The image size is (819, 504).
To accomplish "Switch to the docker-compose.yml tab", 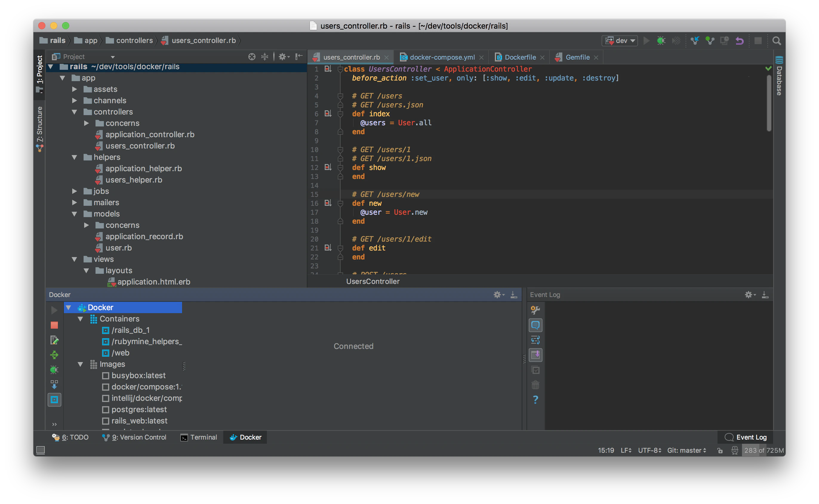I will [x=441, y=57].
